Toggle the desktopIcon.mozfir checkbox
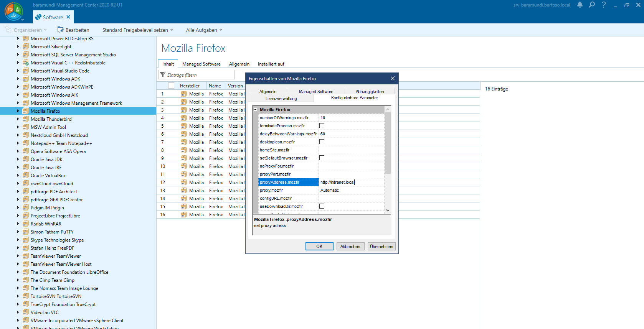The width and height of the screenshot is (644, 329). click(322, 142)
